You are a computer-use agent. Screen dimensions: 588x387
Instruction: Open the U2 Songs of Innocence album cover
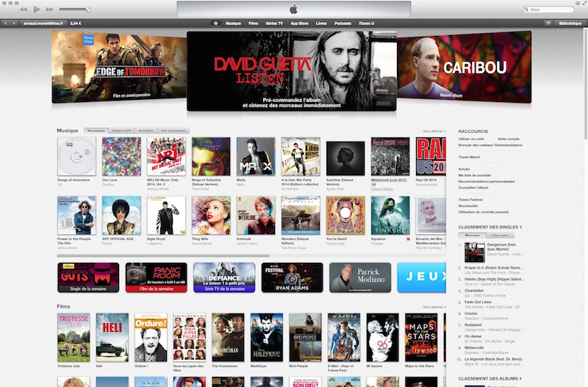point(76,156)
